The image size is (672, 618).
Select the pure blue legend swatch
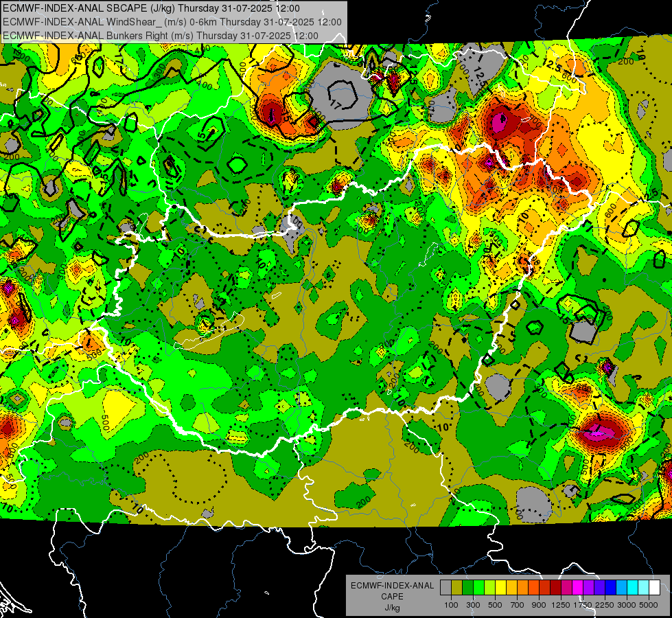click(x=610, y=588)
